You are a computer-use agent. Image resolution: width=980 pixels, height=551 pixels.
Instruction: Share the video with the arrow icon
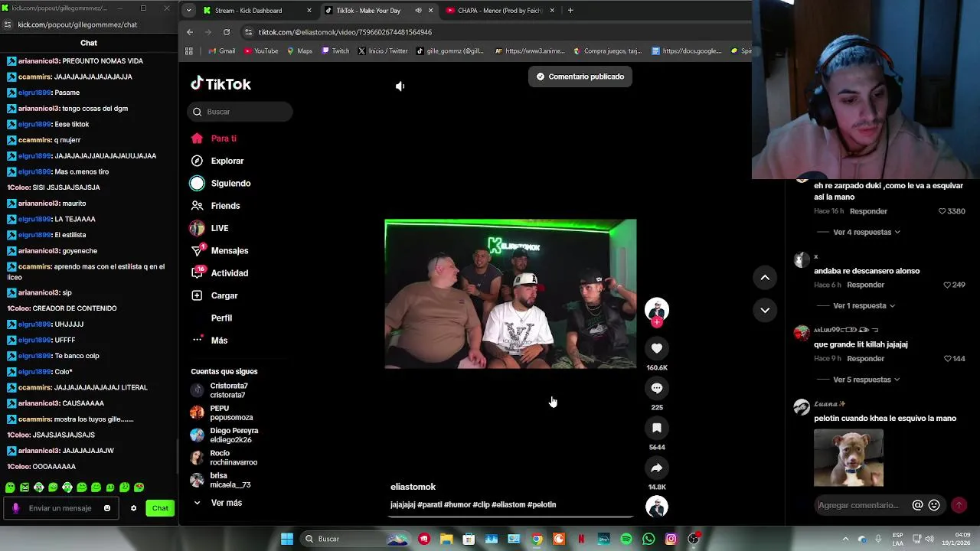(657, 468)
